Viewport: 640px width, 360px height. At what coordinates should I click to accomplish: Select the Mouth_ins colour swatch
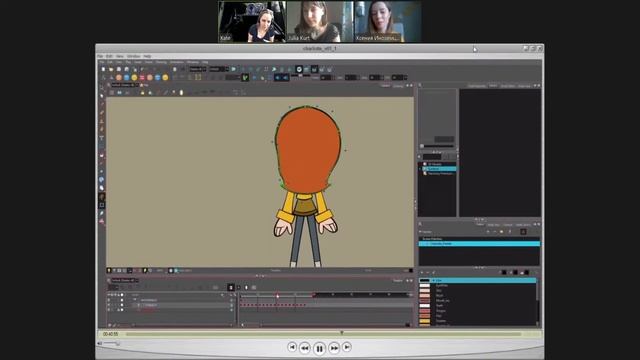pyautogui.click(x=425, y=300)
